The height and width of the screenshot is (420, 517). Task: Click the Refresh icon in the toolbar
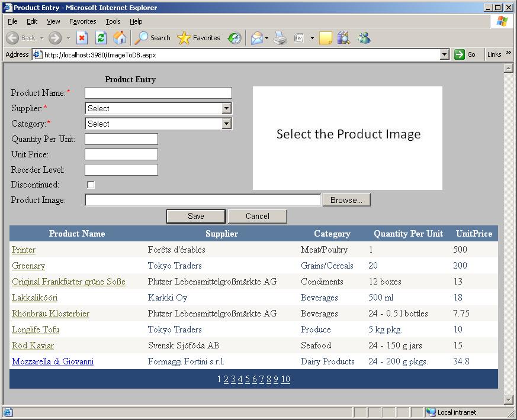tap(101, 37)
